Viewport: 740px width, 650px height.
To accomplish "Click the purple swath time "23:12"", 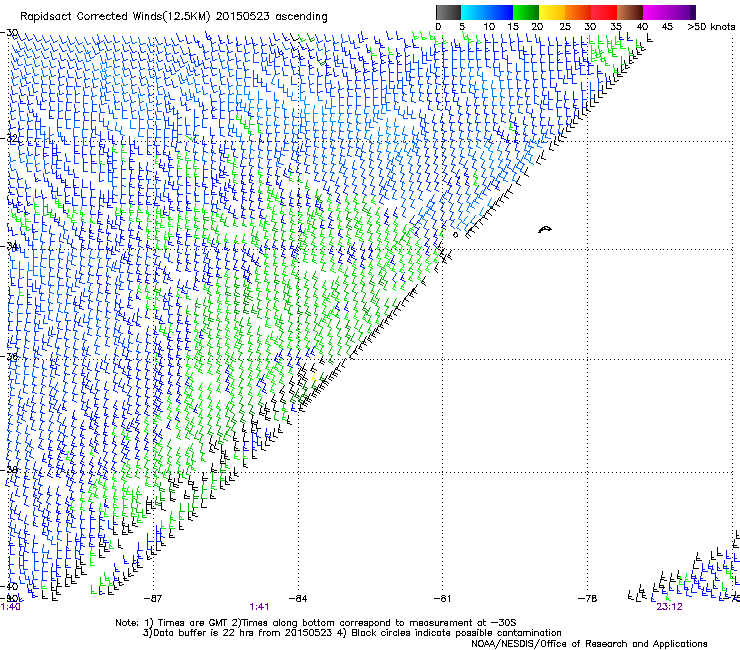I will pos(669,607).
